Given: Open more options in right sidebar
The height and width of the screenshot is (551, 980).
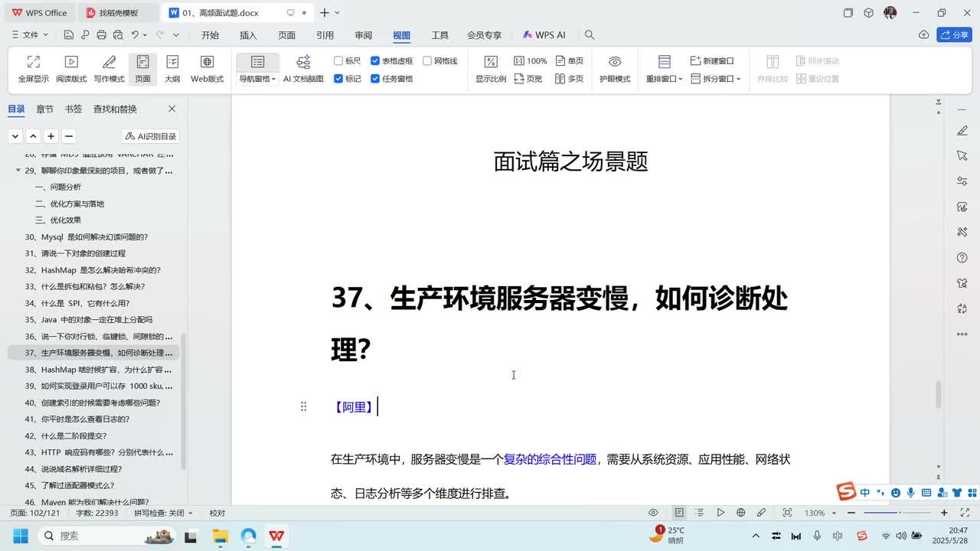Looking at the screenshot, I should pos(962,334).
